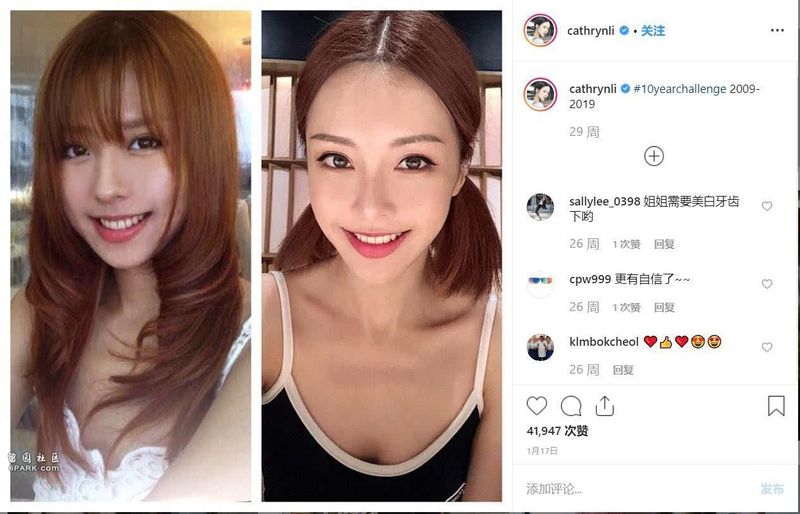The height and width of the screenshot is (514, 800).
Task: View sallylee_0398's profile picture
Action: pyautogui.click(x=540, y=207)
